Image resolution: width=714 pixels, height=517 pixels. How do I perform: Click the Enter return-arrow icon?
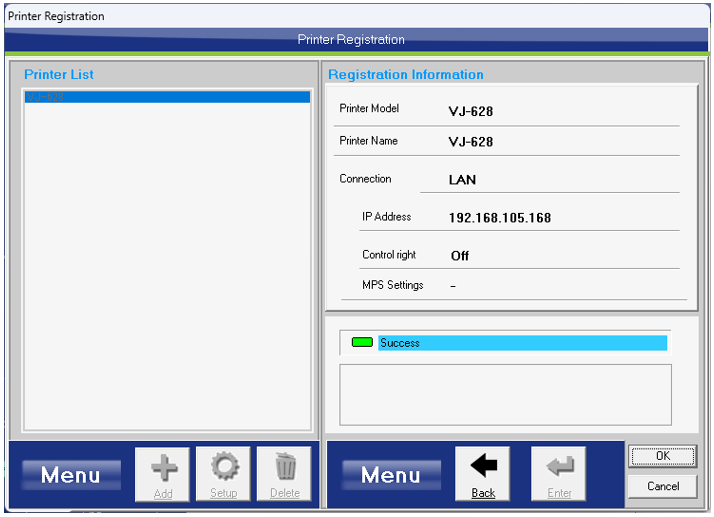point(559,474)
